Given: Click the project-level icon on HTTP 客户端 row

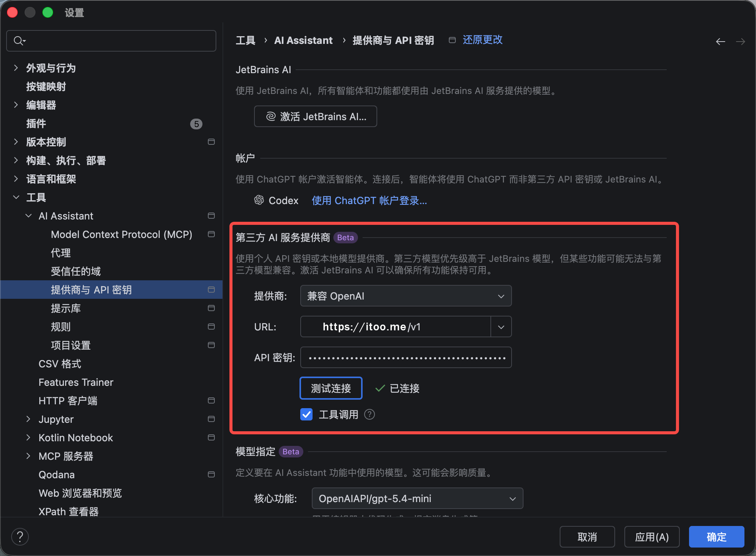Looking at the screenshot, I should click(211, 400).
